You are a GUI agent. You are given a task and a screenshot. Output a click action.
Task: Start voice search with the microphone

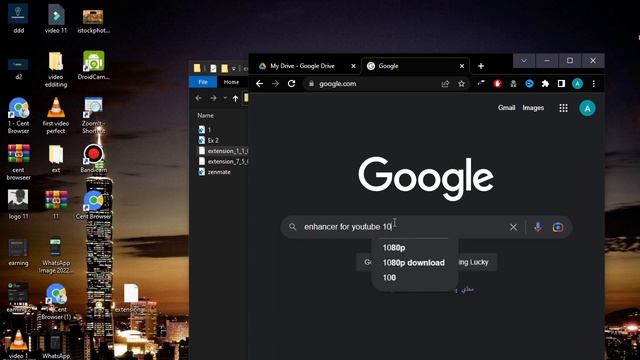click(538, 227)
